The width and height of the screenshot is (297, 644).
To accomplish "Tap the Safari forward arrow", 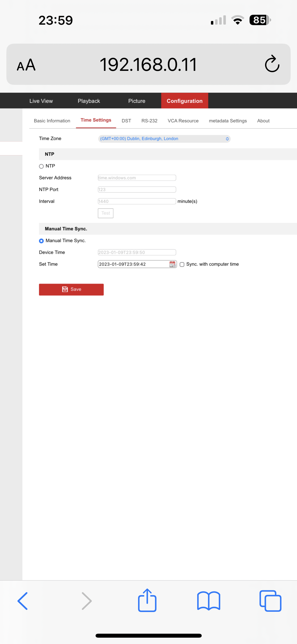I will tap(87, 601).
